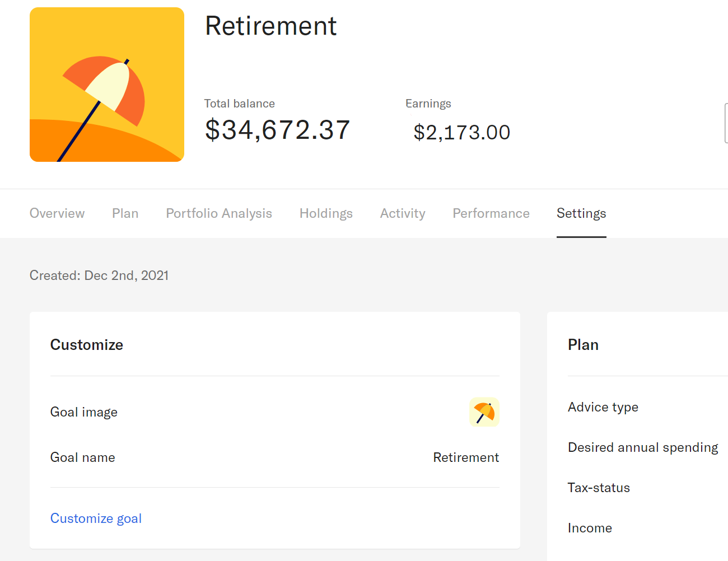Open the Customize goal link
Screen dimensions: 728x561
(x=96, y=518)
